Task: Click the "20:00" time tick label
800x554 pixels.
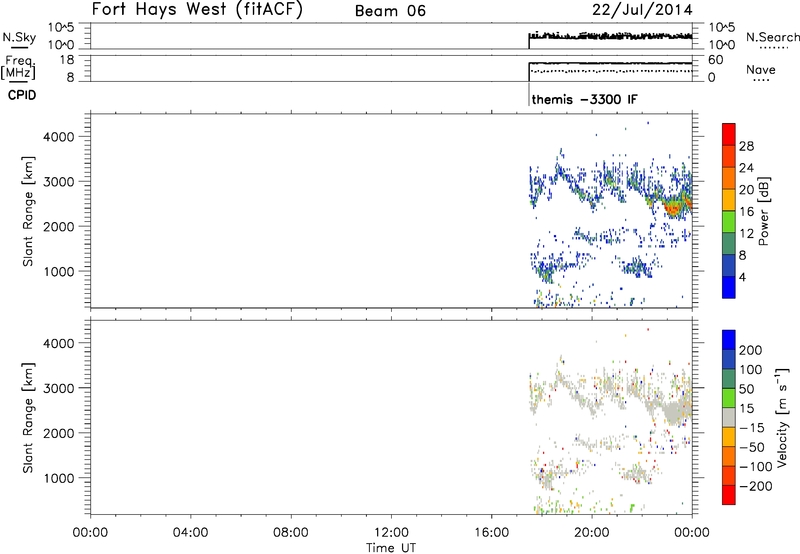Action: point(591,533)
